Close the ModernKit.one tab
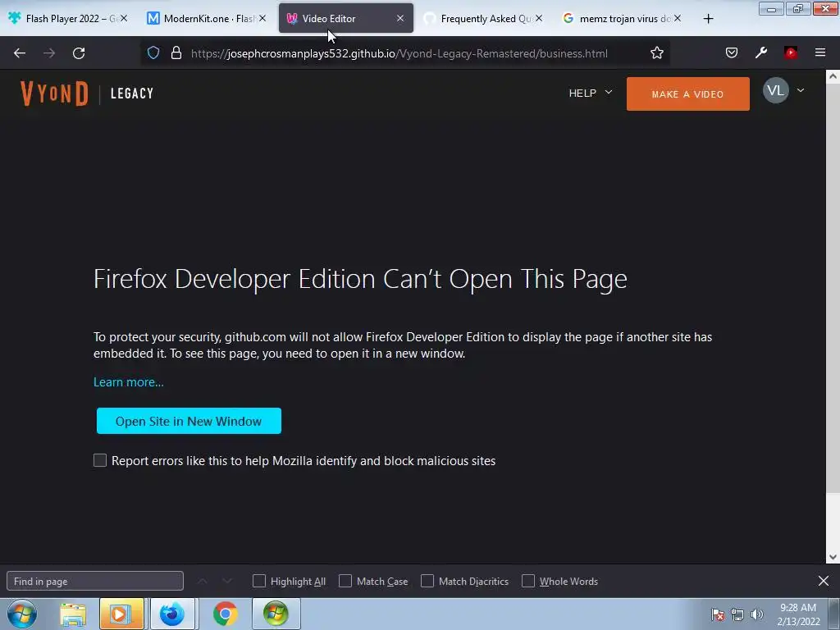840x630 pixels. (262, 18)
